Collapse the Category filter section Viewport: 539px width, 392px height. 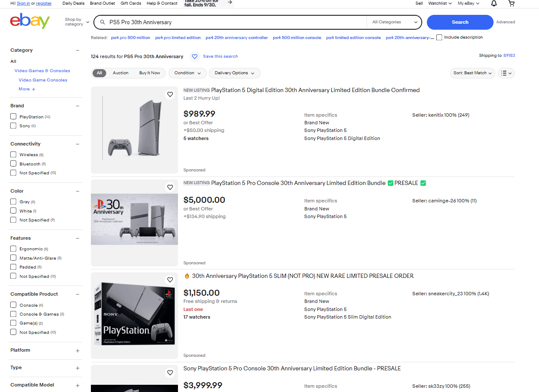click(77, 50)
